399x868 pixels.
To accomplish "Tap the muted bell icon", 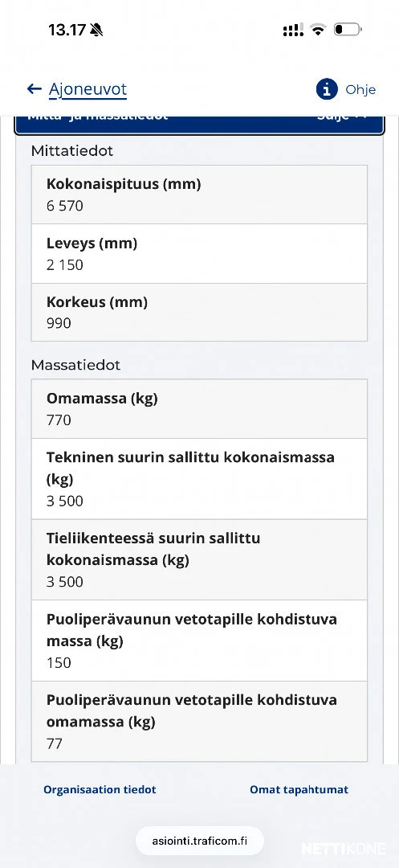I will (96, 30).
